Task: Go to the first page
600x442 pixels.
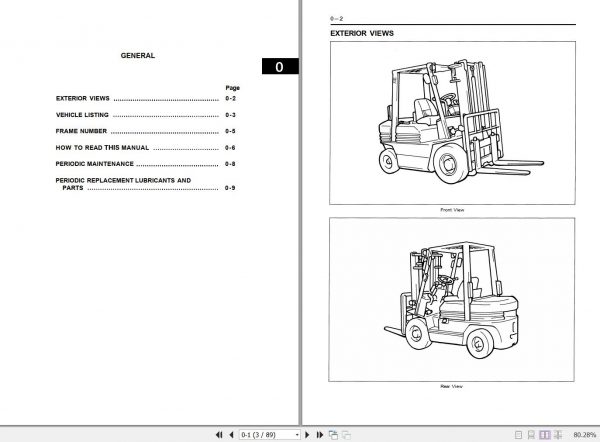Action: coord(219,435)
